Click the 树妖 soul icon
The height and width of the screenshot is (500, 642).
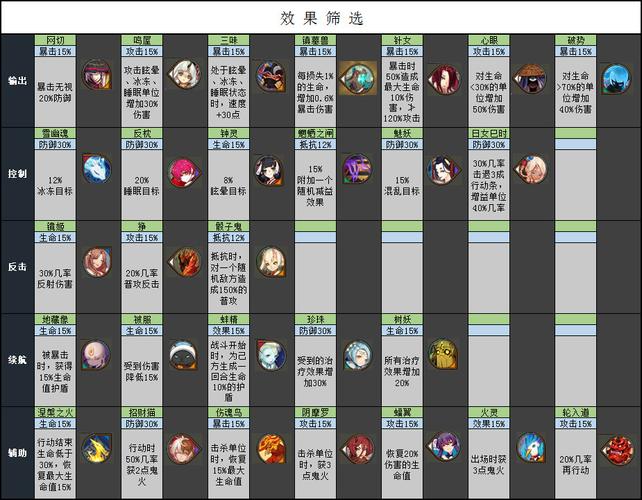(x=443, y=353)
